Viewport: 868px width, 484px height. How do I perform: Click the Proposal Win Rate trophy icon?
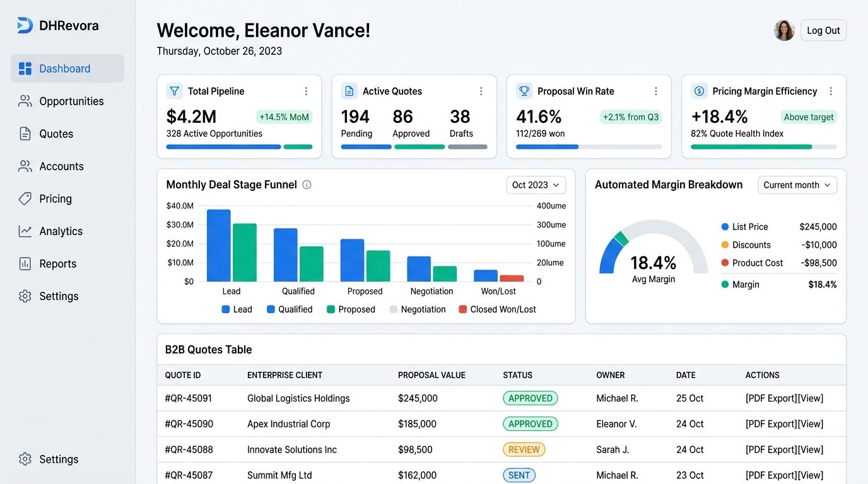[x=524, y=91]
